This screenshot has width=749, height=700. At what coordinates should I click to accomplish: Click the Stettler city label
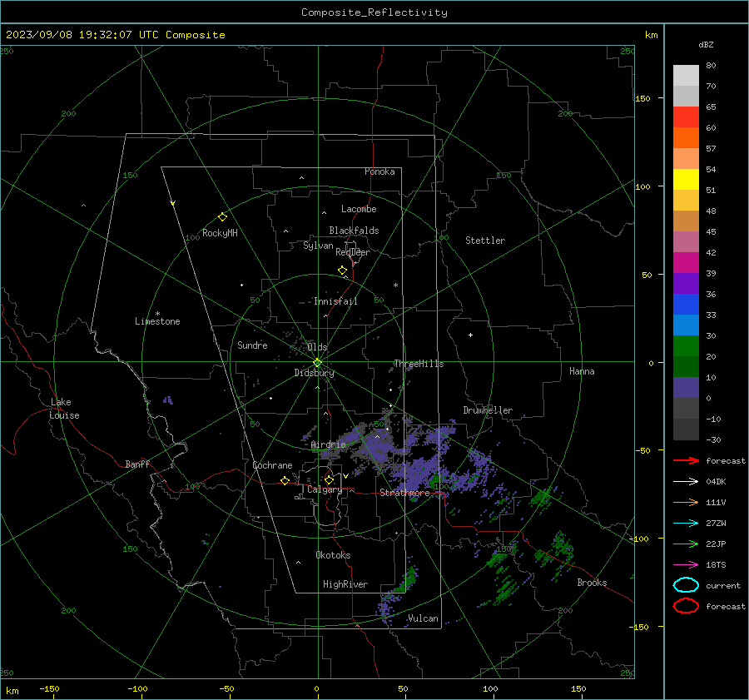[x=485, y=241]
